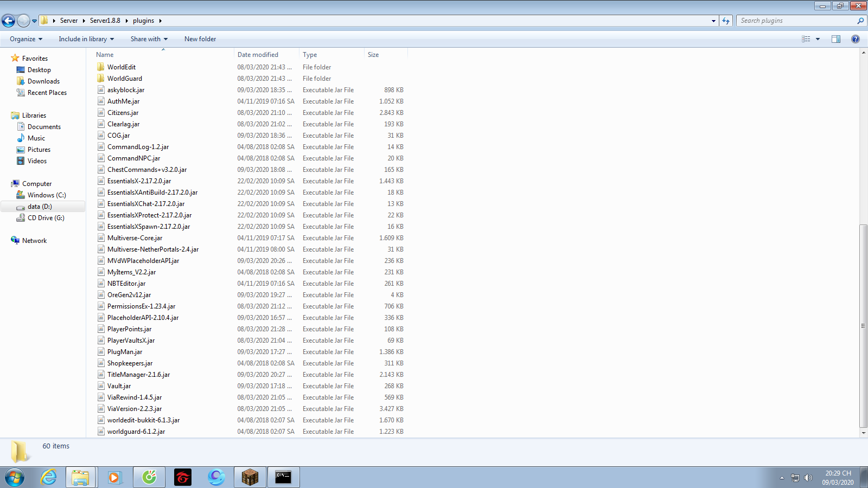868x488 pixels.
Task: Select the Citizens.jar file icon
Action: click(101, 113)
